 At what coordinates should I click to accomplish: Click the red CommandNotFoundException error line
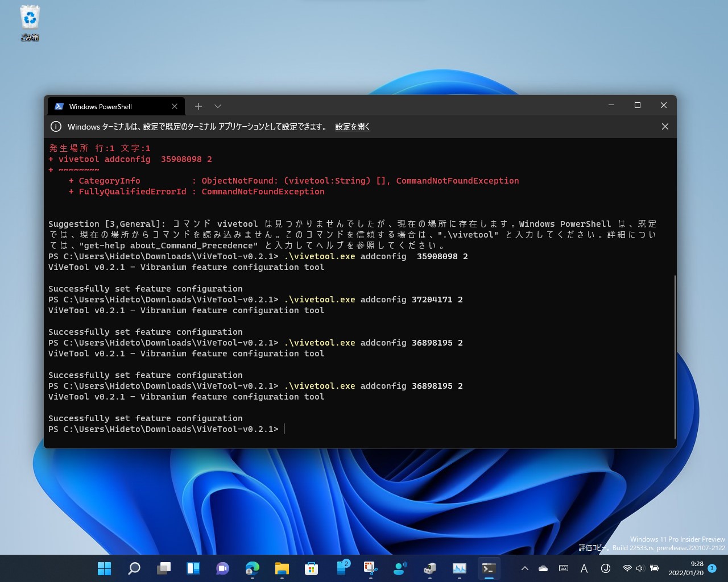click(293, 181)
